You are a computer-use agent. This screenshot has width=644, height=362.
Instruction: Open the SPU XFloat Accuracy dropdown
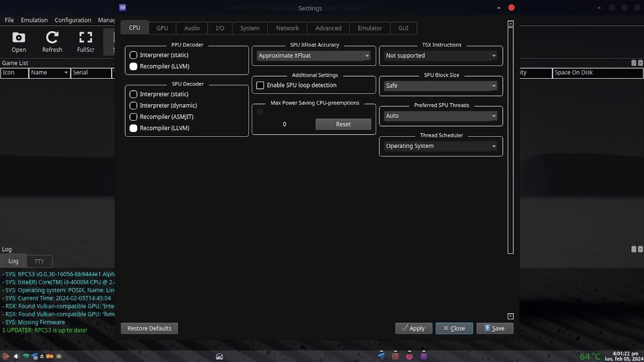click(x=313, y=55)
